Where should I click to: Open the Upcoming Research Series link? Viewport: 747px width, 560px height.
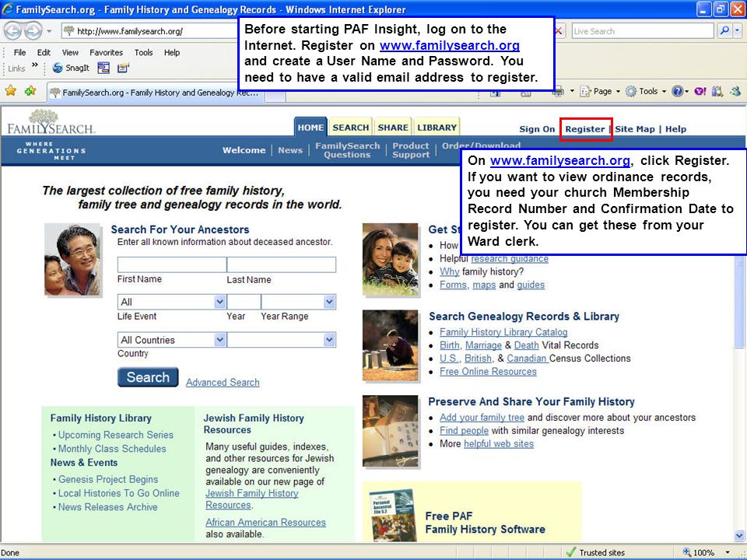click(x=116, y=435)
